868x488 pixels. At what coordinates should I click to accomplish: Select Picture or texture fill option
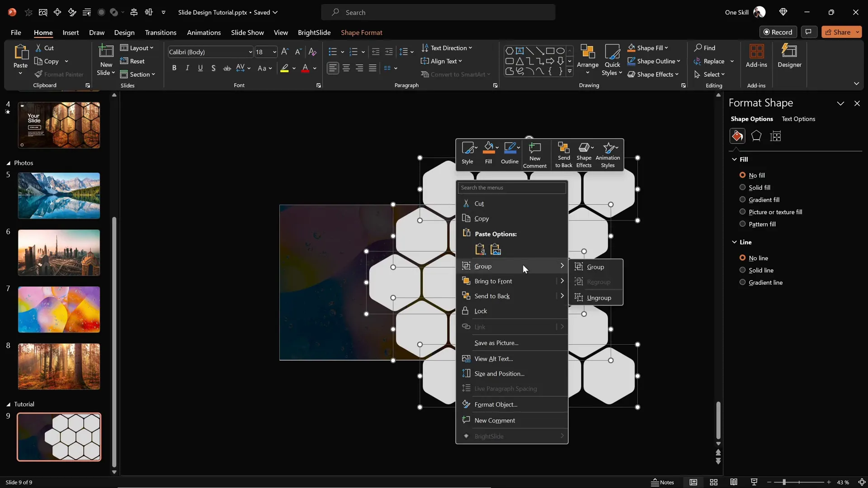(x=742, y=211)
